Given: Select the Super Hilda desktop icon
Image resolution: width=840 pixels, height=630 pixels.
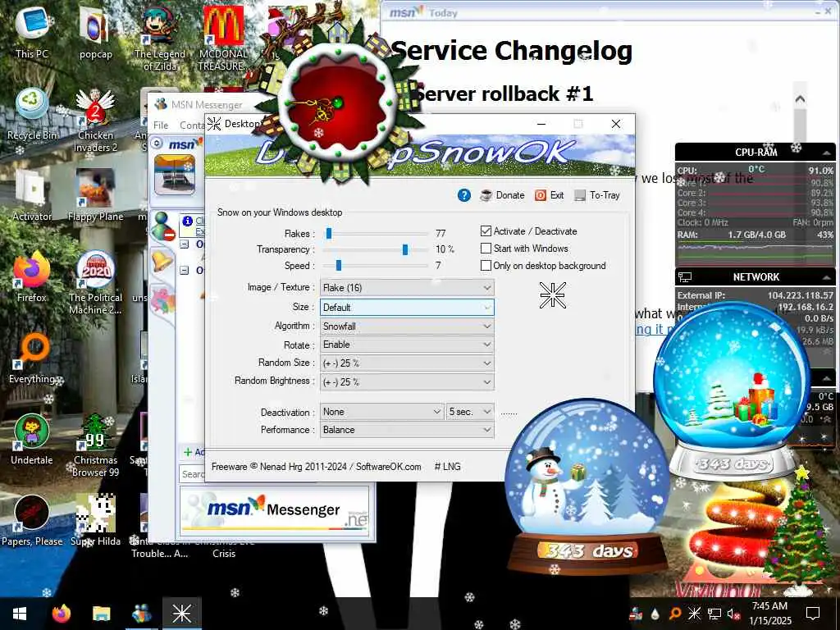Looking at the screenshot, I should (95, 522).
